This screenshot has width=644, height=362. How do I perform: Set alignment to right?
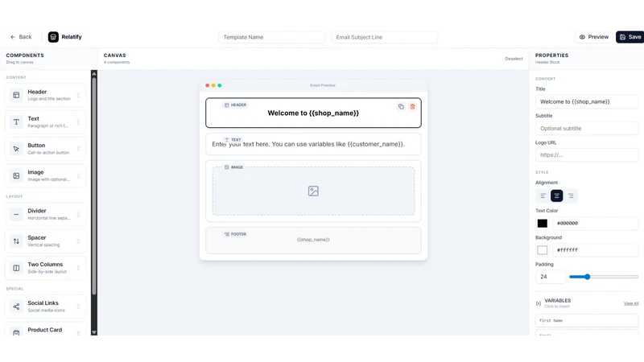click(x=571, y=195)
